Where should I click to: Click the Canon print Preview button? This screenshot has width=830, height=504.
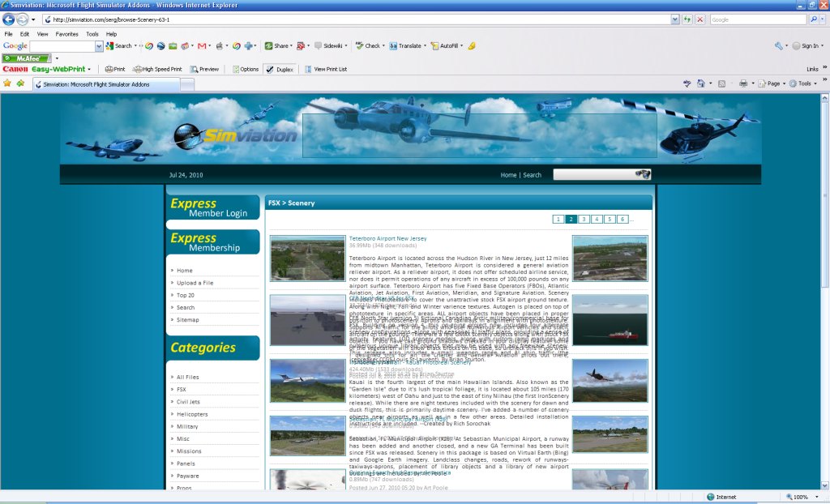(204, 70)
